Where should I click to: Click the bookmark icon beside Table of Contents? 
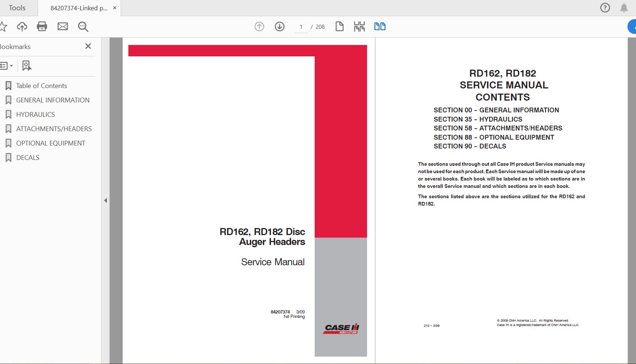click(8, 85)
